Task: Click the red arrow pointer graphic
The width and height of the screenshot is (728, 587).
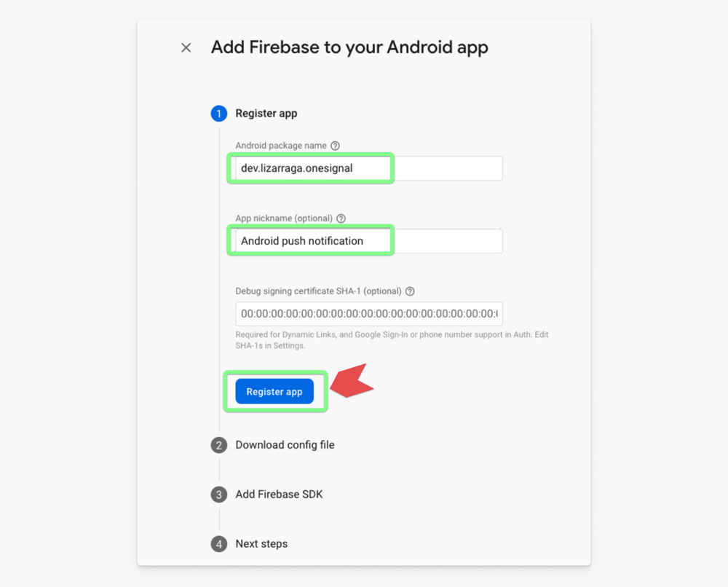Action: pyautogui.click(x=352, y=382)
